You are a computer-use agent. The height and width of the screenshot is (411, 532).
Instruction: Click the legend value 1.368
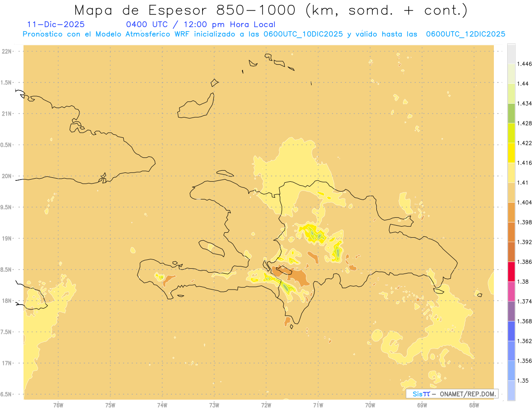point(524,321)
